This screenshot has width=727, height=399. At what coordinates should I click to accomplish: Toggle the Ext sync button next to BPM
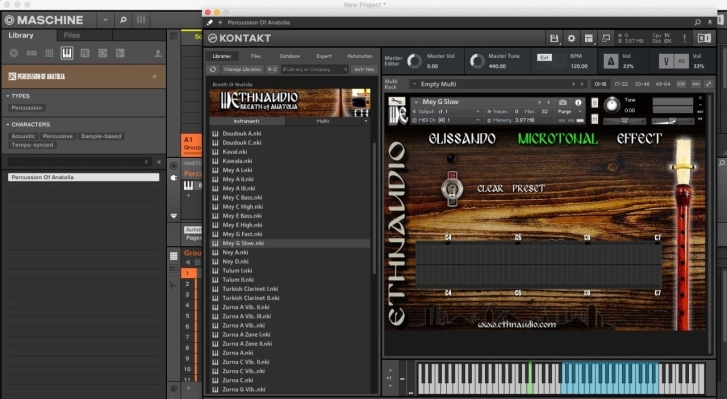pyautogui.click(x=544, y=57)
